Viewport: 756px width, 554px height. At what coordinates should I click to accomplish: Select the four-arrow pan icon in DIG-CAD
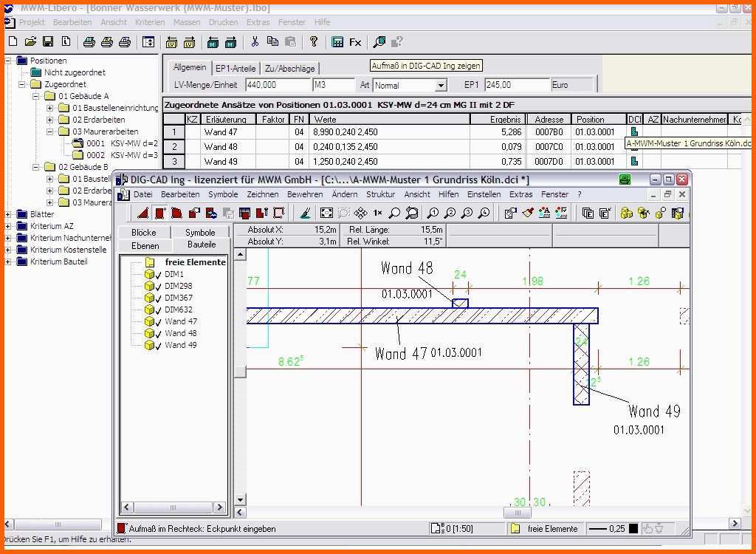pos(360,213)
